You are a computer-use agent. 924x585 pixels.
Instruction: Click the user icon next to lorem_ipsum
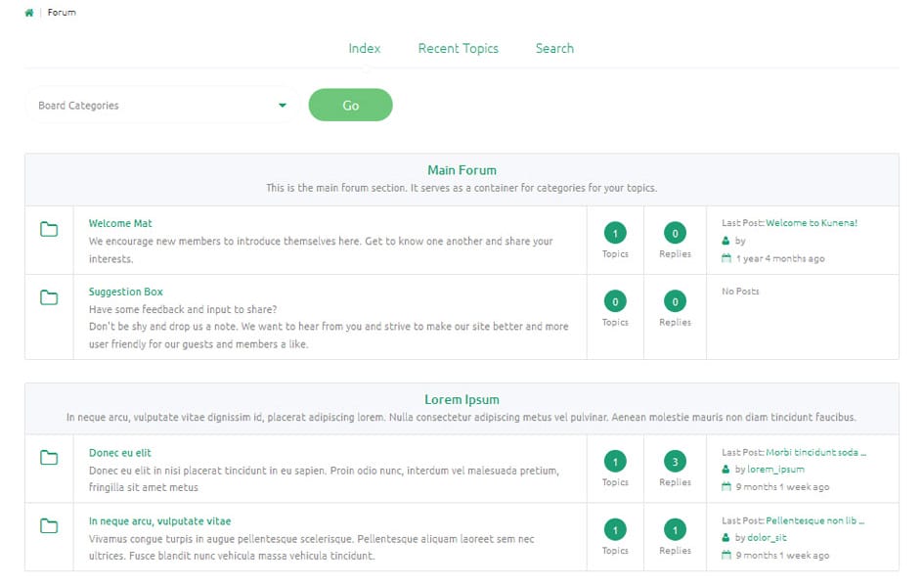[726, 470]
